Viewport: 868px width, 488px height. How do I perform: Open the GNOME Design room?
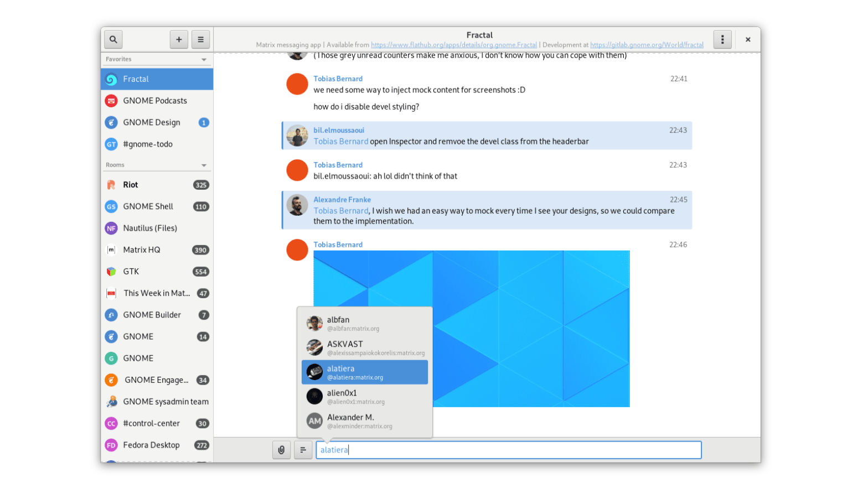click(x=157, y=122)
